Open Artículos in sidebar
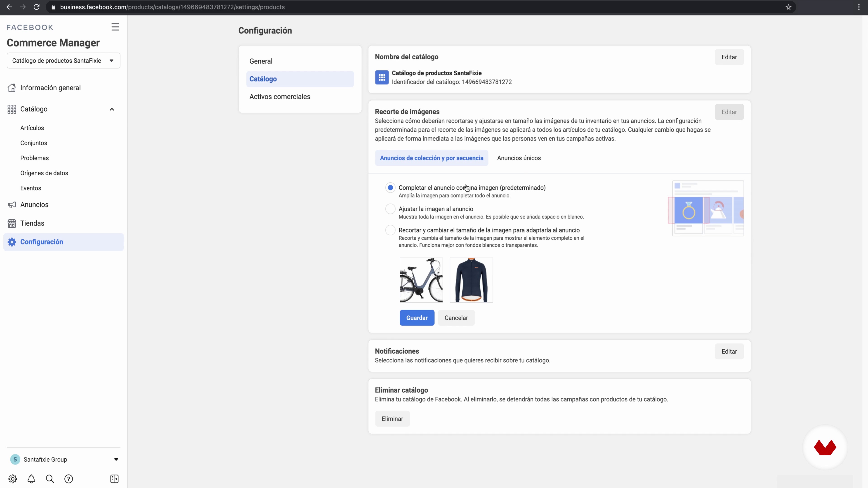This screenshot has height=488, width=868. click(32, 128)
